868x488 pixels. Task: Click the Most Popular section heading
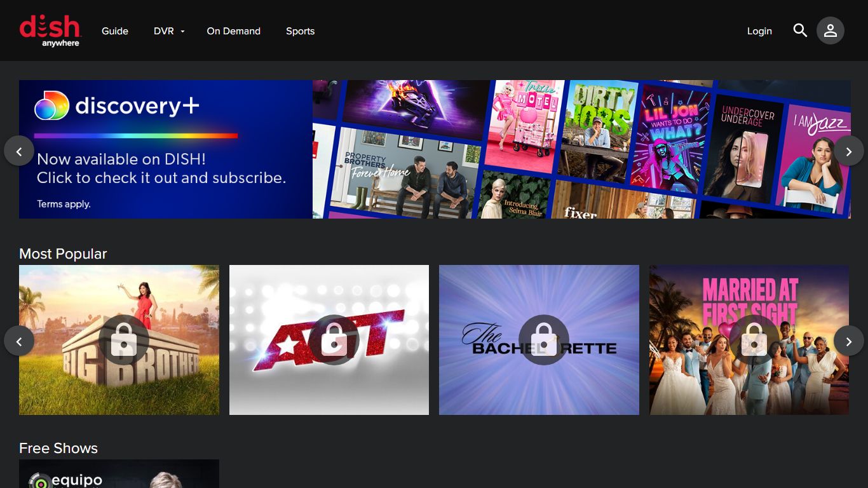pos(63,254)
